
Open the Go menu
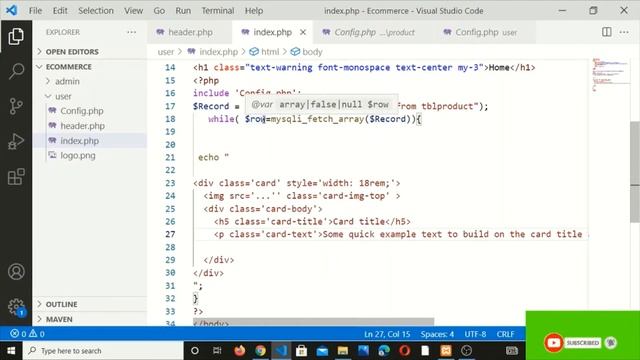159,11
